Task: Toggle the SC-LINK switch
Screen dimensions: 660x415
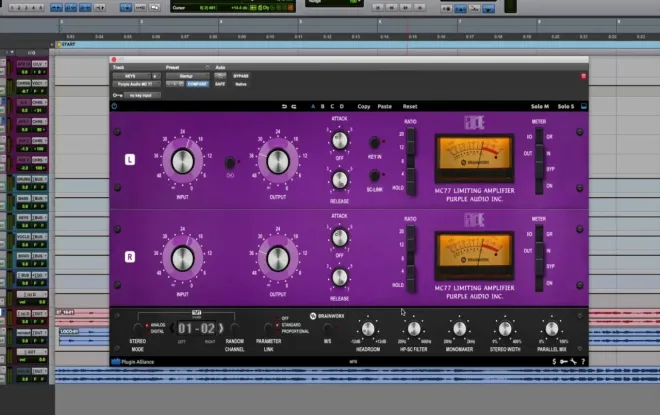Action: pos(374,175)
